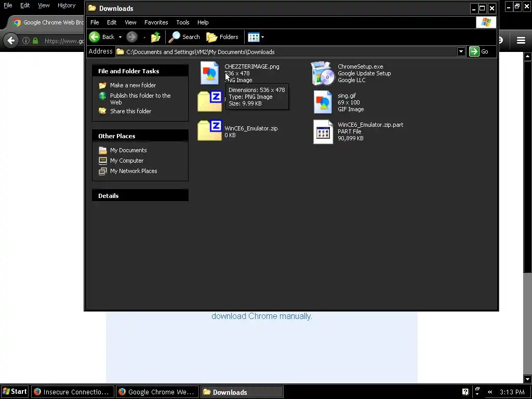Click the Downloads taskbar button
Image resolution: width=532 pixels, height=399 pixels.
coord(242,392)
